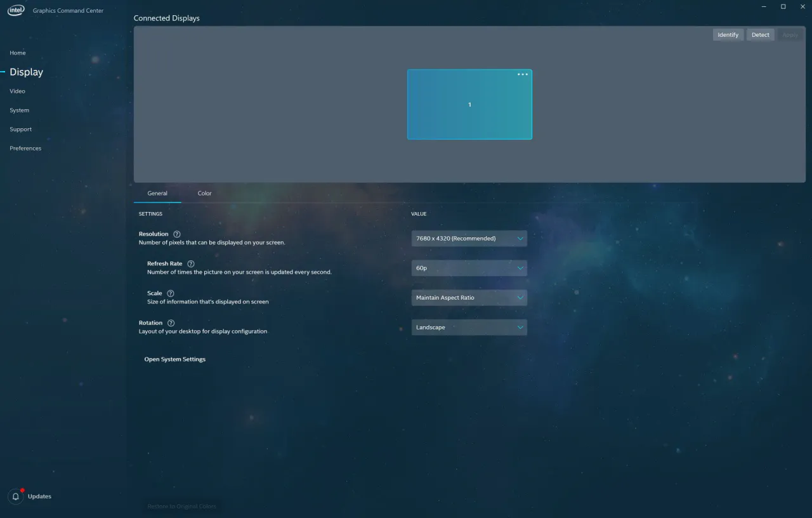This screenshot has height=518, width=812.
Task: Click the Refresh Rate help icon
Action: (191, 263)
